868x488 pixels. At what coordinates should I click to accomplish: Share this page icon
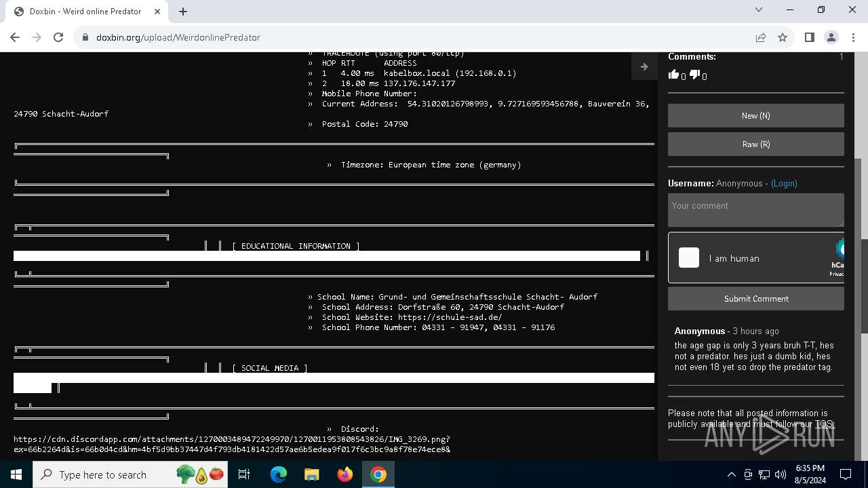761,37
